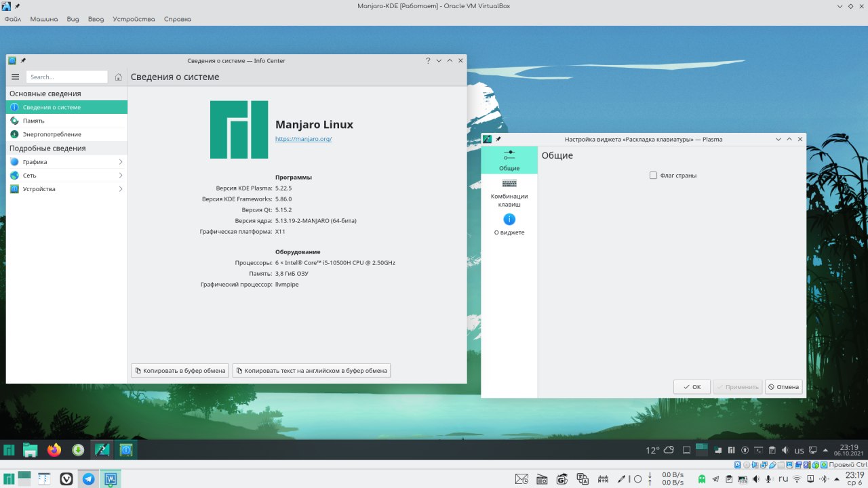Open Vivaldi browser from host panel
The image size is (868, 488).
click(x=66, y=479)
